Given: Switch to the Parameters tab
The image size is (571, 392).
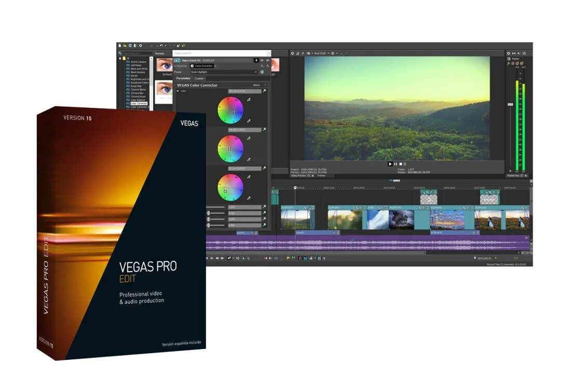Looking at the screenshot, I should tap(183, 78).
